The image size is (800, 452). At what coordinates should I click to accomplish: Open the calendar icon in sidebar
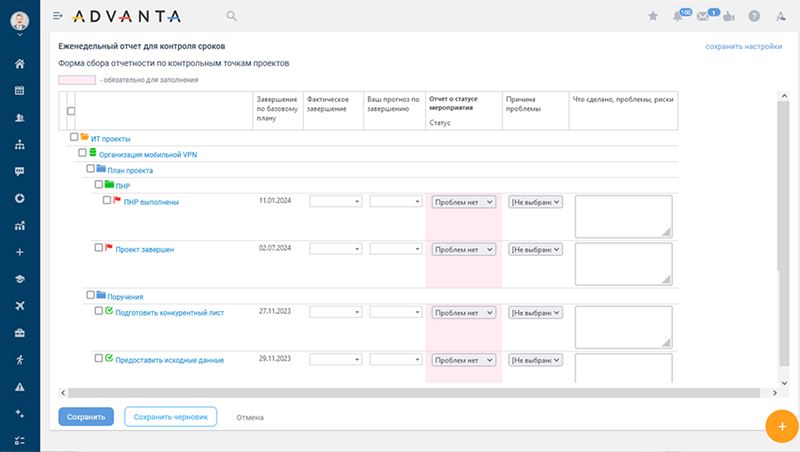coord(19,91)
